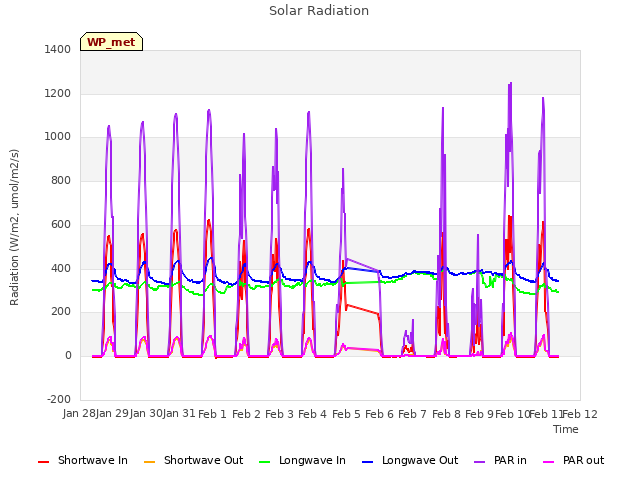Image resolution: width=640 pixels, height=480 pixels.
Task: Click the Jan 31 x-axis label
Action: click(x=179, y=413)
